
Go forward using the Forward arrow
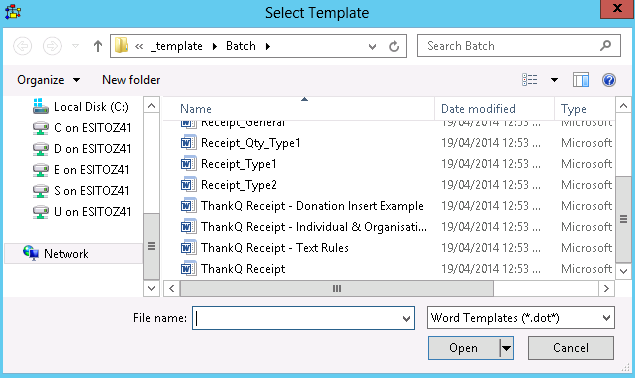(52, 46)
